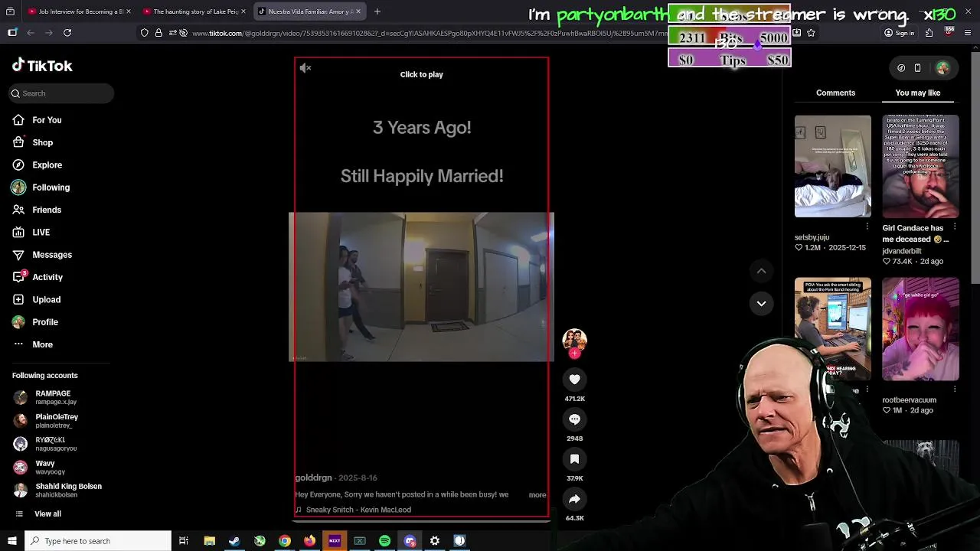
Task: Bookmark this page with the star
Action: [811, 33]
